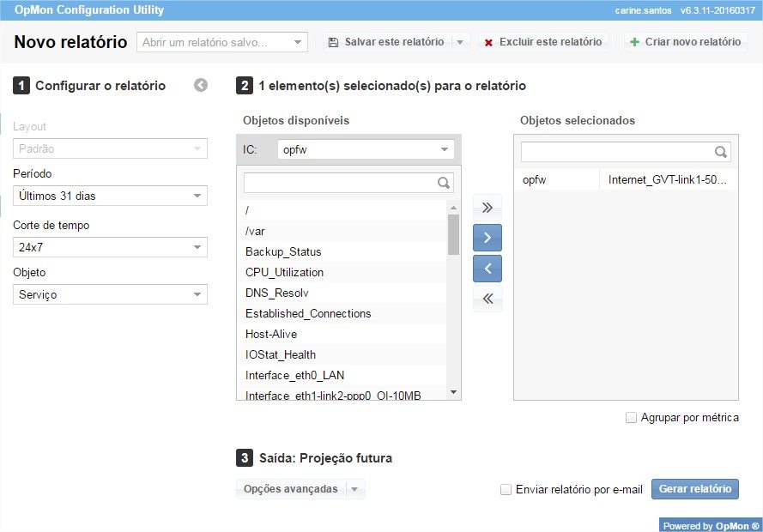Click Excluir este relatório red X button
The height and width of the screenshot is (532, 763).
pyautogui.click(x=542, y=42)
